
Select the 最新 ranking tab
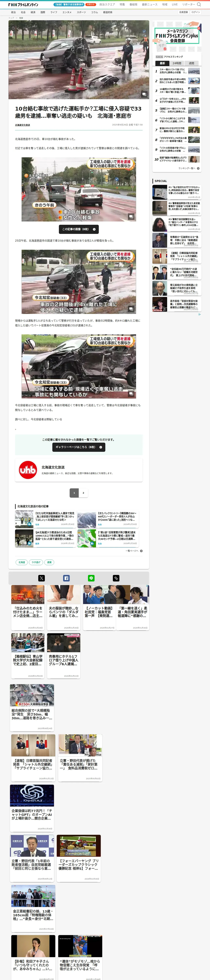pos(162,63)
